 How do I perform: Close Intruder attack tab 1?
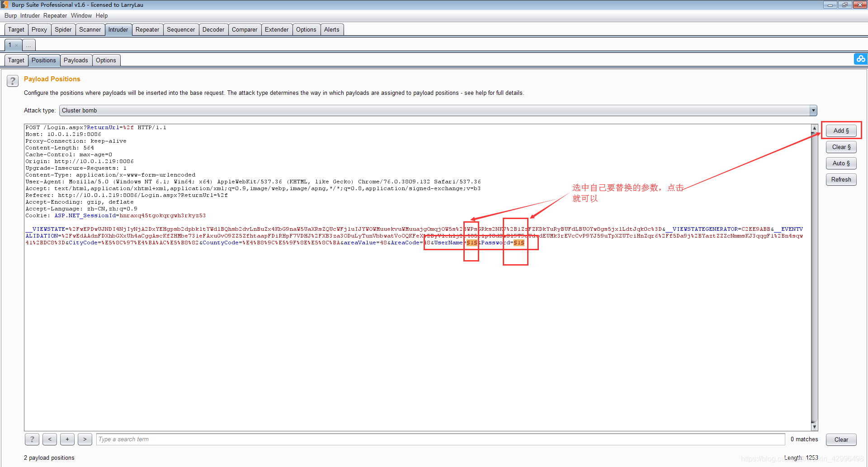(17, 45)
